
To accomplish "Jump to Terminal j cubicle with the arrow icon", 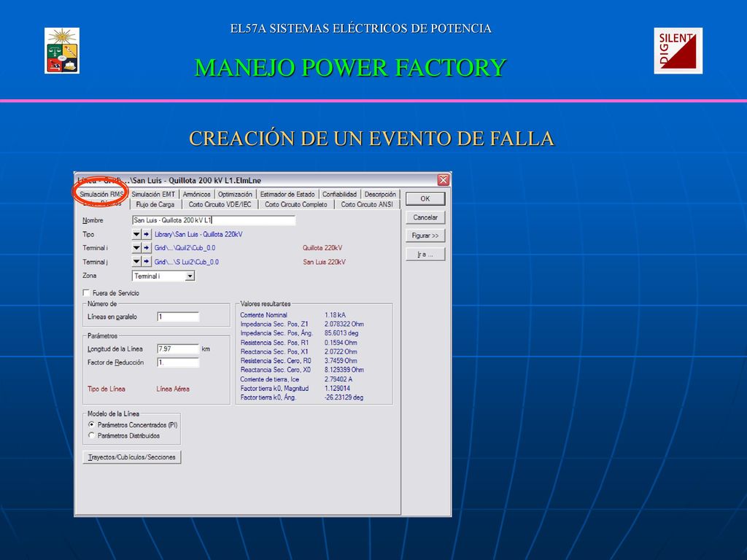I will tap(146, 262).
